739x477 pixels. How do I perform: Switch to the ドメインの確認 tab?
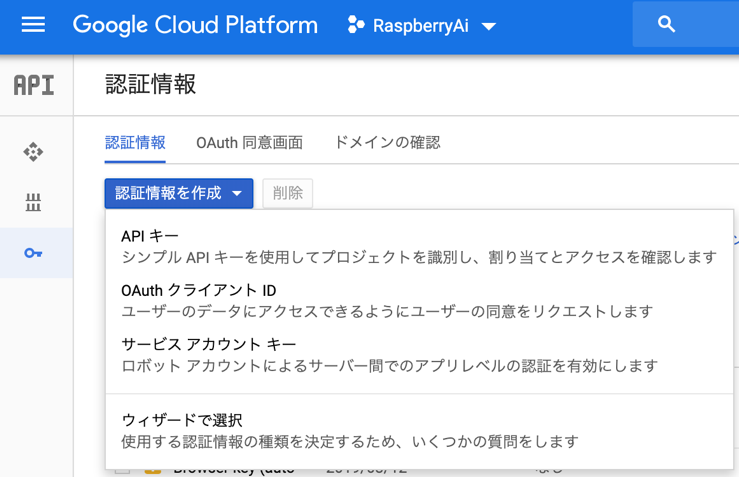(x=387, y=142)
